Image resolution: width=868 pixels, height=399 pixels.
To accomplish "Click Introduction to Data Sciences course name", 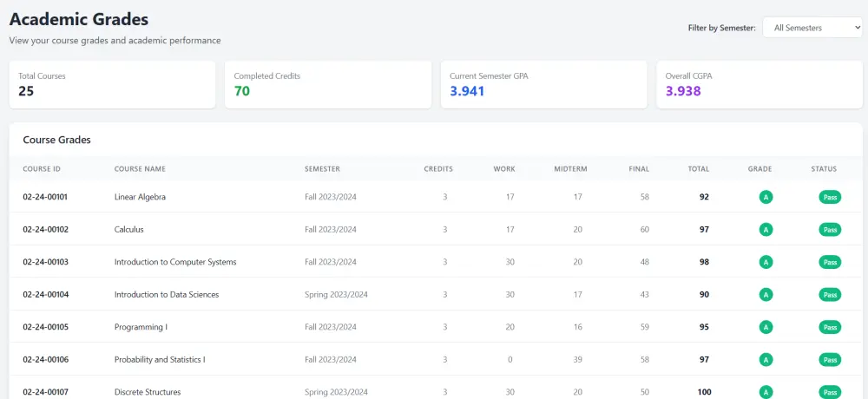I will pyautogui.click(x=167, y=294).
